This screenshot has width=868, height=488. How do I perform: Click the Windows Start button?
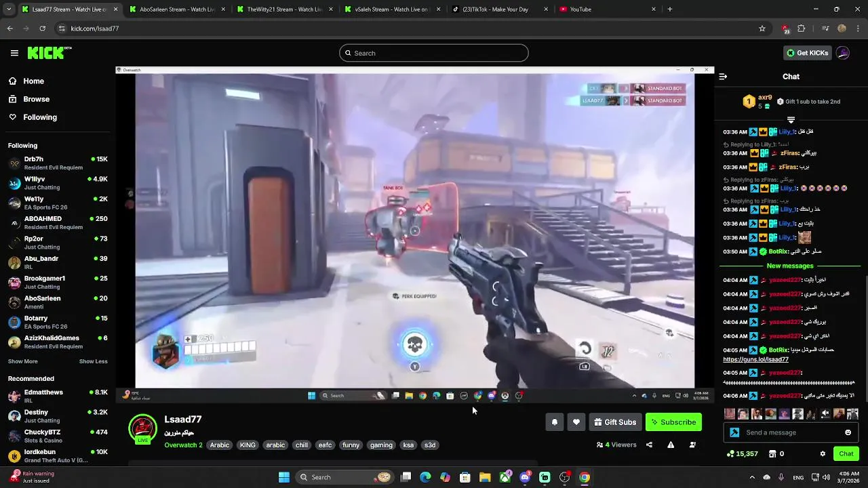(x=284, y=477)
